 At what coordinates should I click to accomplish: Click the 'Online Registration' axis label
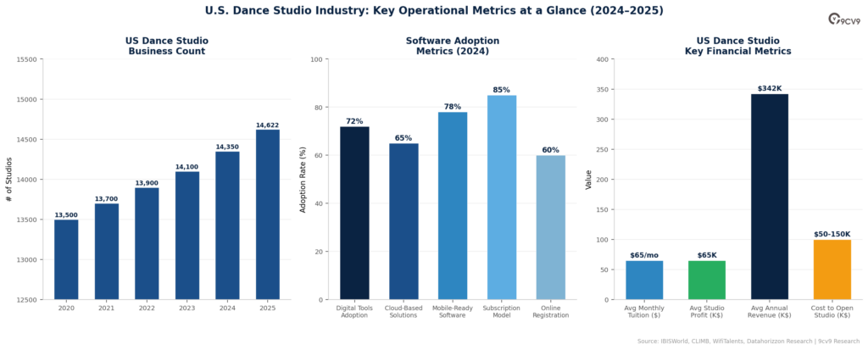[x=551, y=311]
